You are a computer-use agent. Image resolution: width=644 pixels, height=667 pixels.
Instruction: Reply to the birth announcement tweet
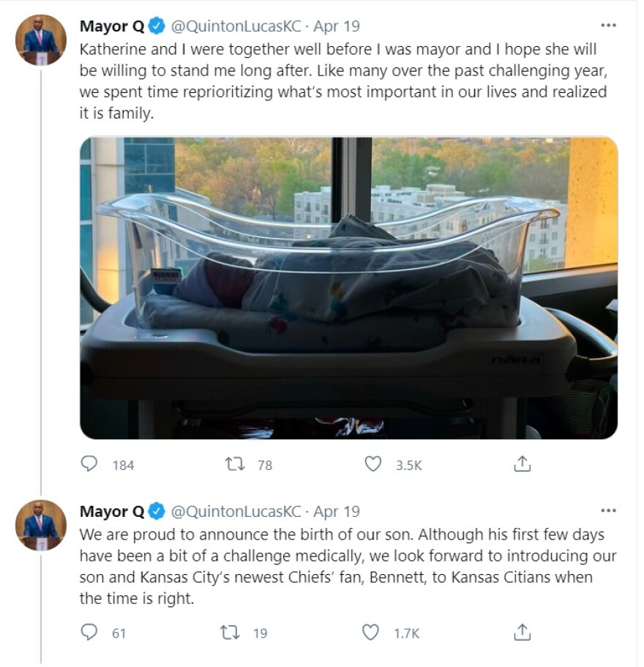pos(89,632)
